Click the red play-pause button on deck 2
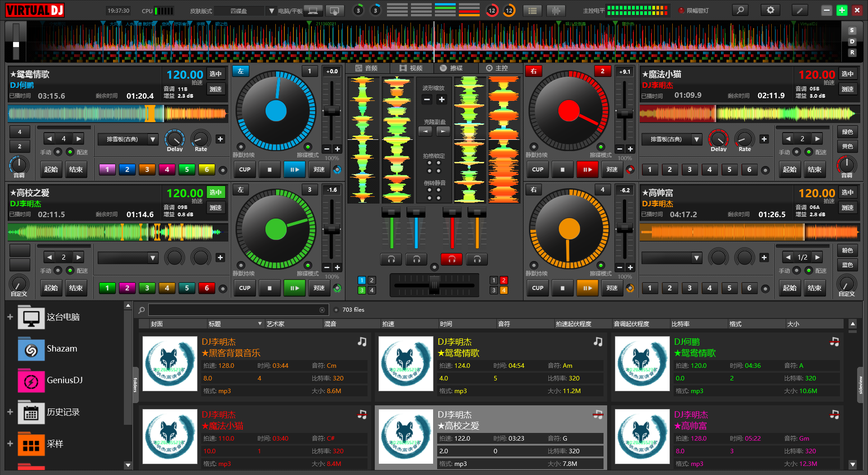 587,170
